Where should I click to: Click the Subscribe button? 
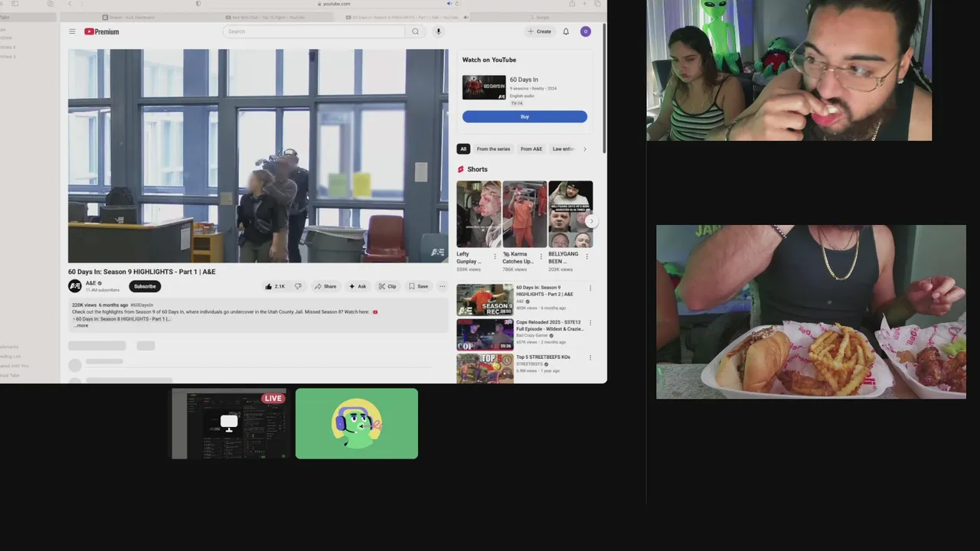click(x=145, y=286)
